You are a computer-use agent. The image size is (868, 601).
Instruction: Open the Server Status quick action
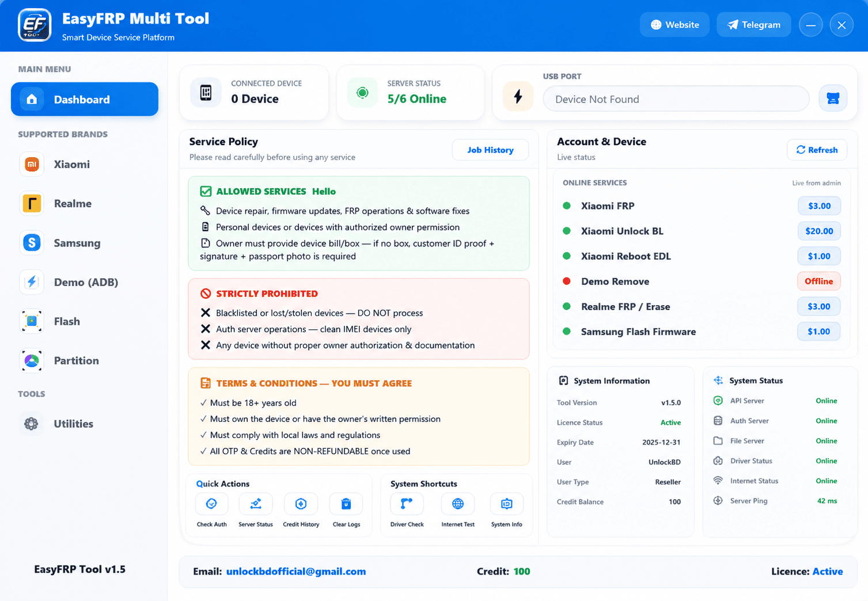(x=256, y=504)
